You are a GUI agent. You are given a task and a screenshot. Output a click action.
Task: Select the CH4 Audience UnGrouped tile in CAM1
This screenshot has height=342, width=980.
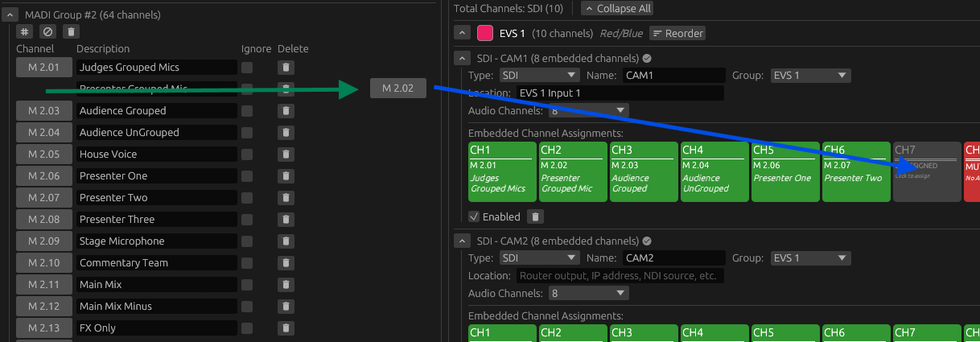click(714, 172)
